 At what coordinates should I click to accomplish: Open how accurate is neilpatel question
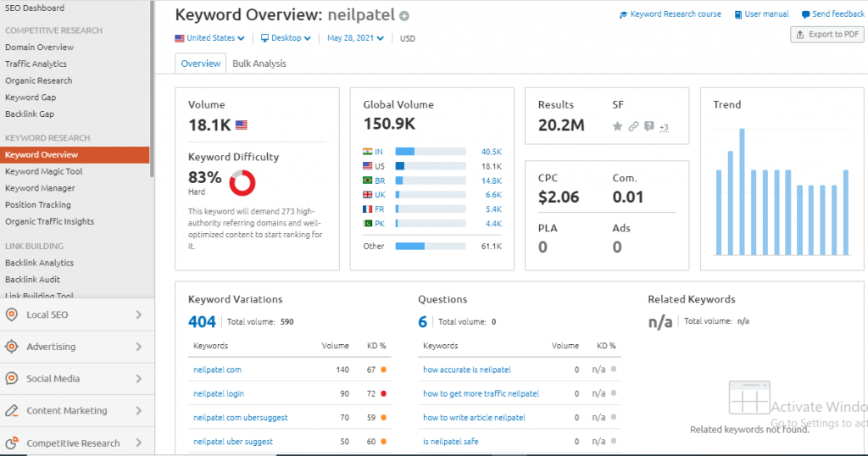click(x=467, y=370)
